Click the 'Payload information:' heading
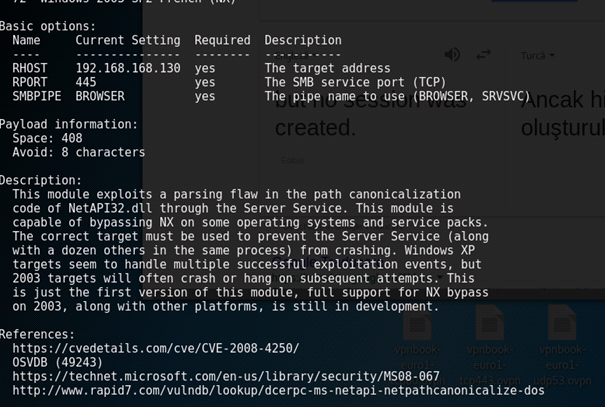Viewport: 605px width, 407px height. [69, 124]
